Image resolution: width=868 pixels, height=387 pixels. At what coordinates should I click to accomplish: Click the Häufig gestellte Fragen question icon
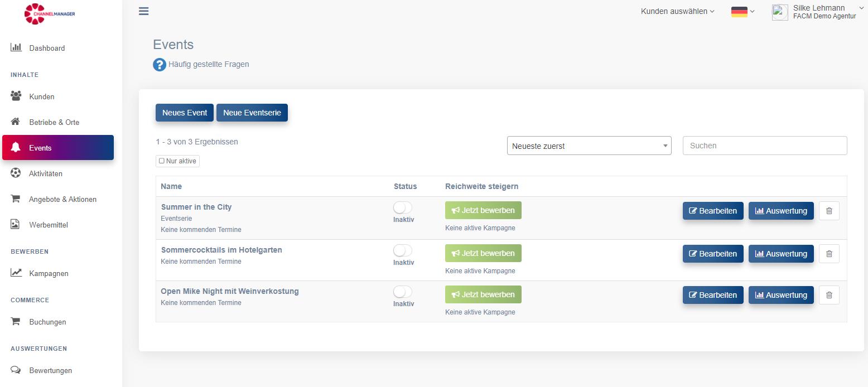coord(160,65)
